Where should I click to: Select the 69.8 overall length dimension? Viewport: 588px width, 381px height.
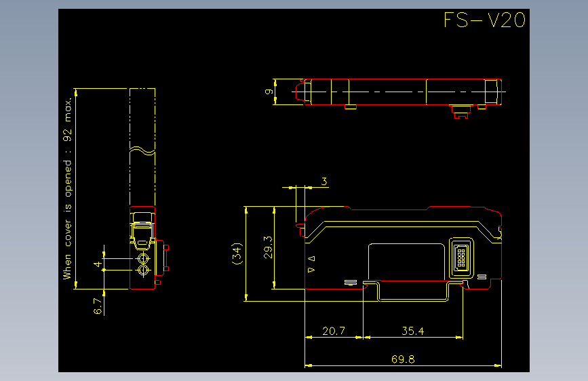coord(403,359)
